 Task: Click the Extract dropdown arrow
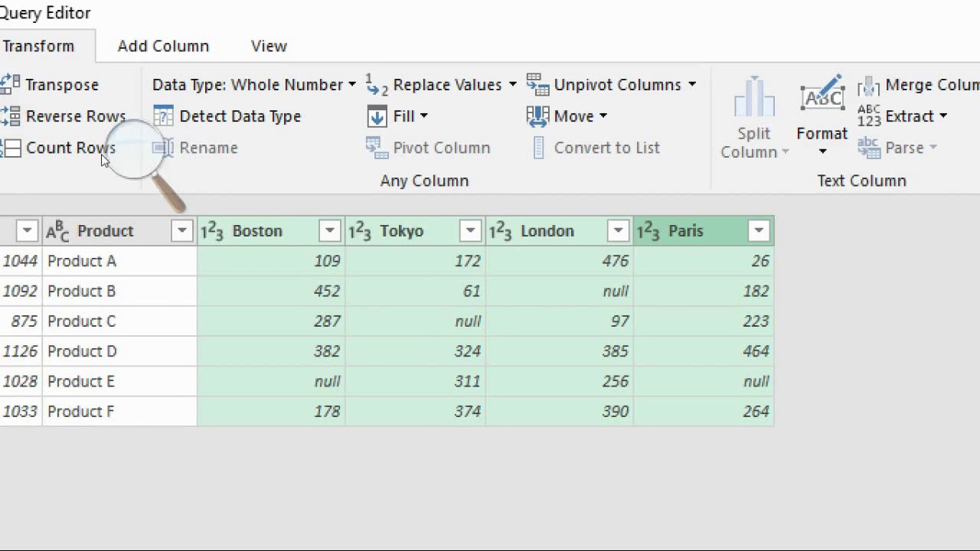point(942,116)
